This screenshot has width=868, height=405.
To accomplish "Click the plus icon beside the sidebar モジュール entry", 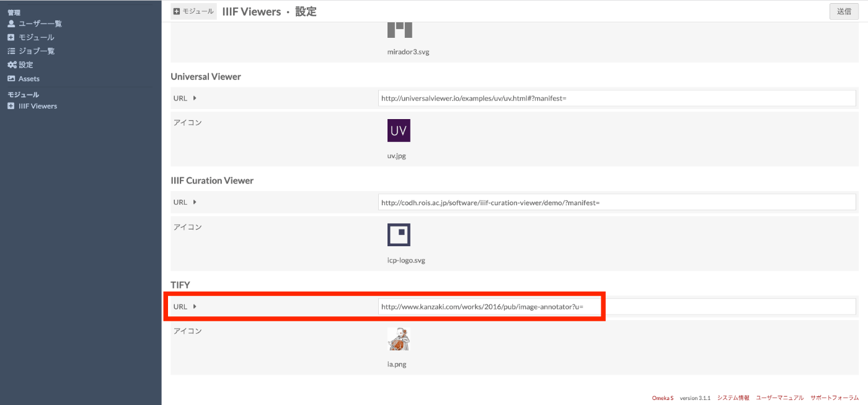I will click(x=11, y=37).
